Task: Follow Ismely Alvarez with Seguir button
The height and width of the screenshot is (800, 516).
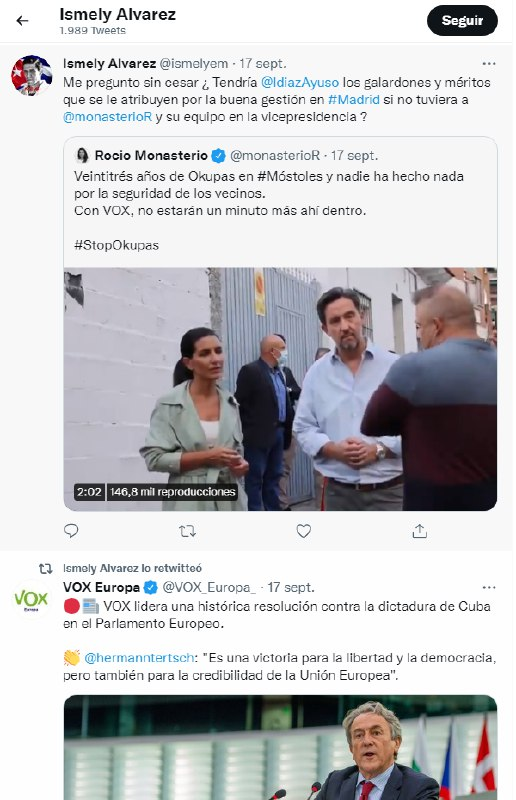Action: click(462, 20)
